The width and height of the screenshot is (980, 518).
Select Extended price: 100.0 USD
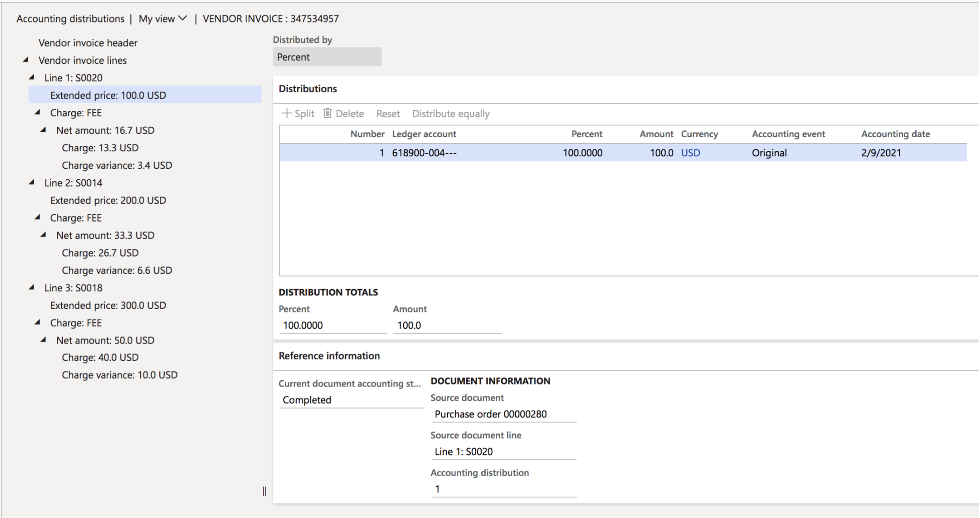(145, 95)
